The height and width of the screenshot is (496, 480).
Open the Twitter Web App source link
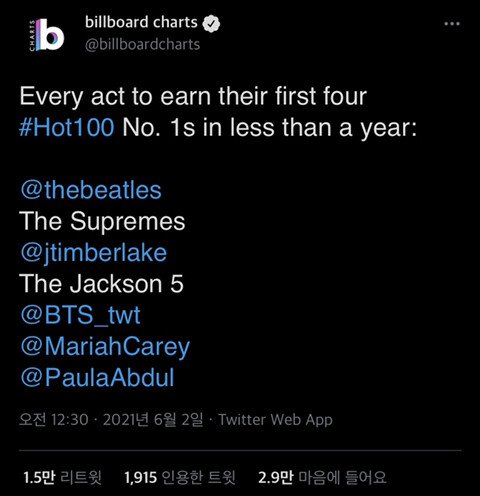point(275,420)
